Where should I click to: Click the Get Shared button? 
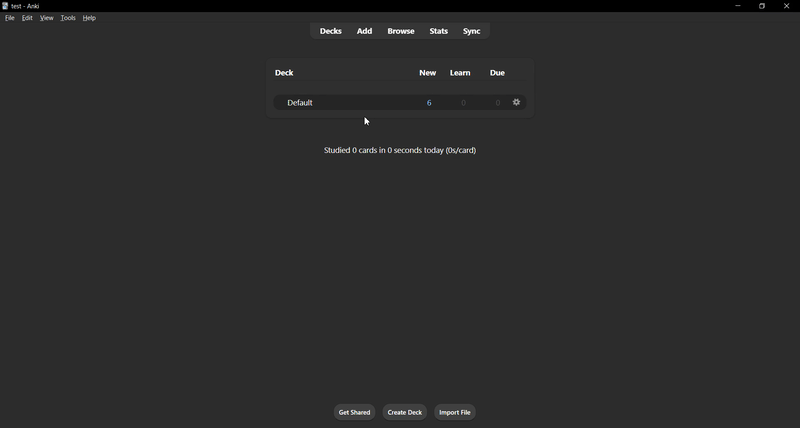pyautogui.click(x=355, y=412)
